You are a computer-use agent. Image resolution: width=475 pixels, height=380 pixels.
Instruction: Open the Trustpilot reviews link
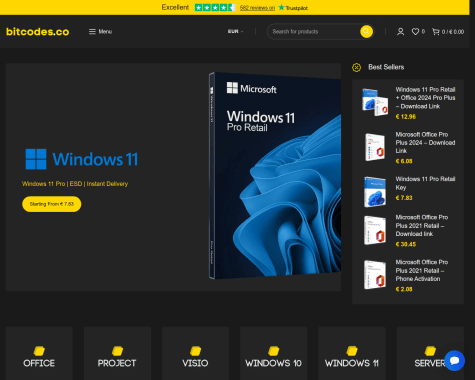coord(257,8)
